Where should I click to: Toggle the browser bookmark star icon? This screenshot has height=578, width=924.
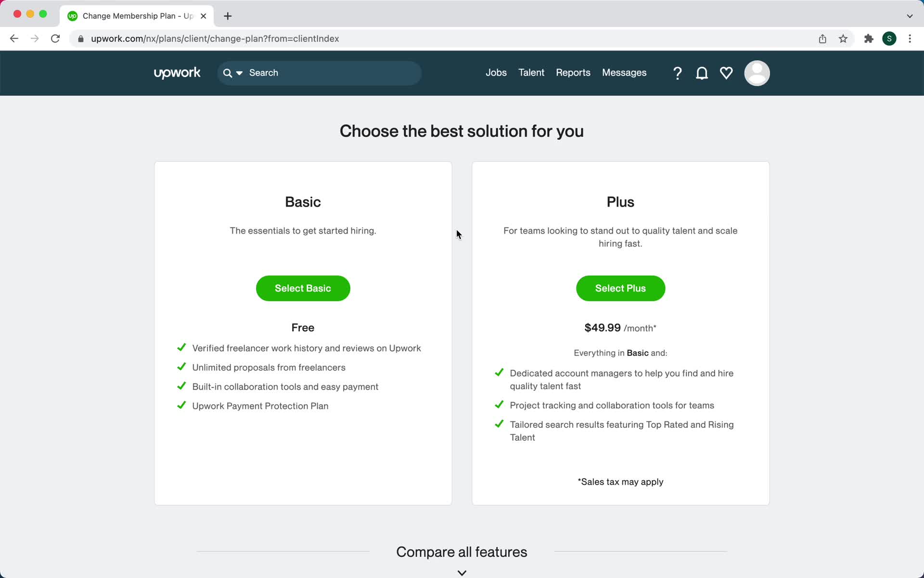pyautogui.click(x=844, y=38)
